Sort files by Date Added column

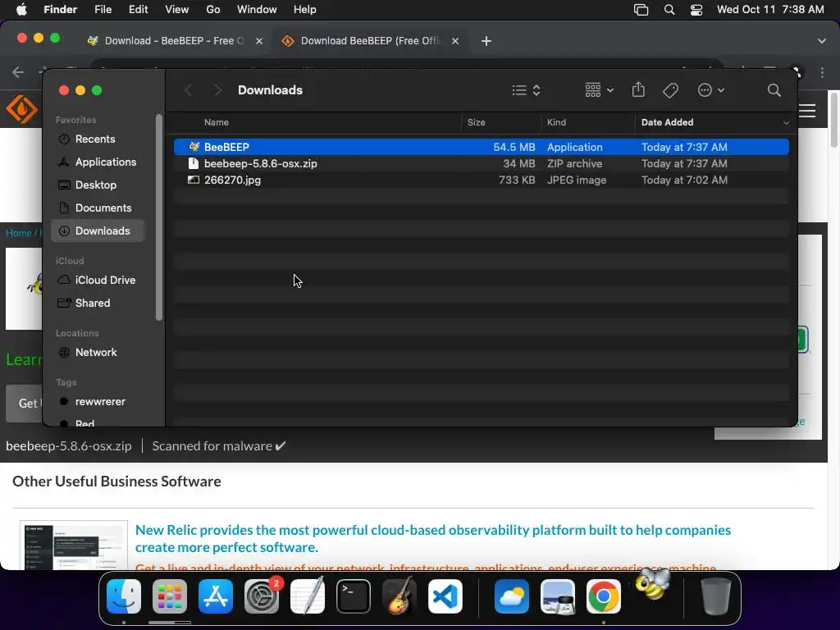tap(667, 123)
